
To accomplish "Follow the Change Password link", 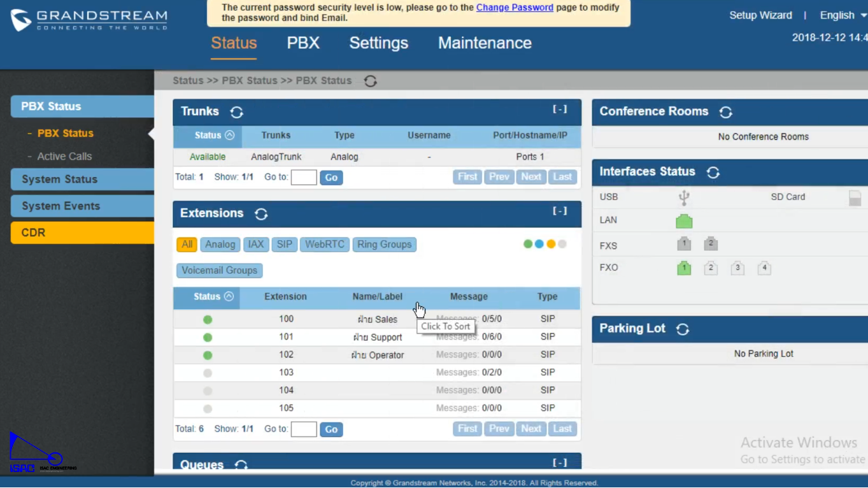I will [x=515, y=8].
